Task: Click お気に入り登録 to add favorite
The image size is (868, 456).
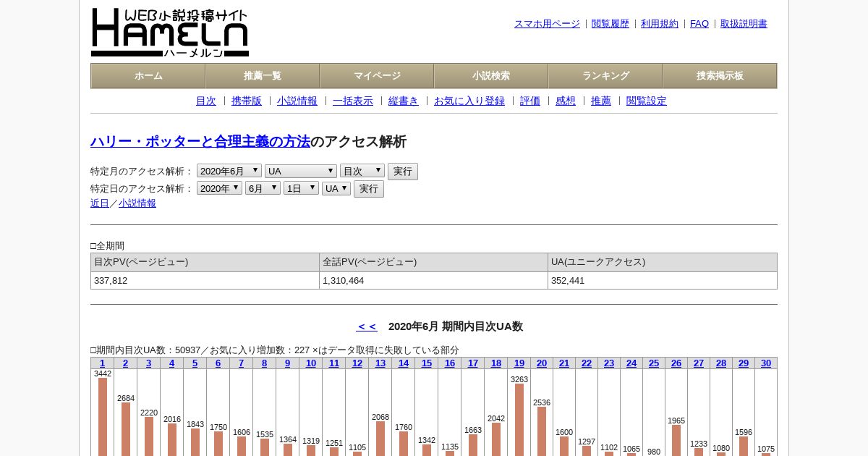Action: point(469,101)
